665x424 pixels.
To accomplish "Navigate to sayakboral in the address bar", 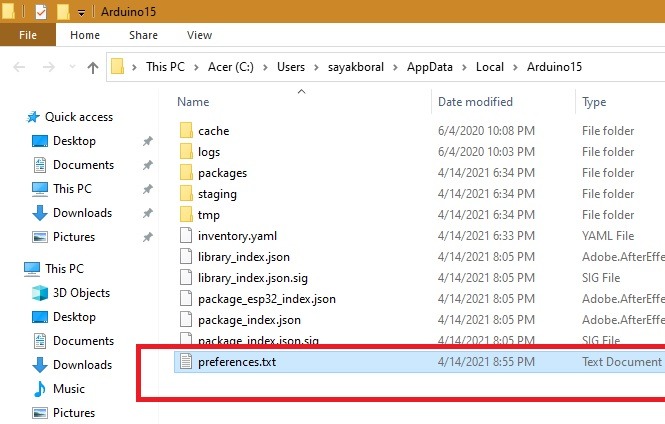I will click(x=356, y=67).
